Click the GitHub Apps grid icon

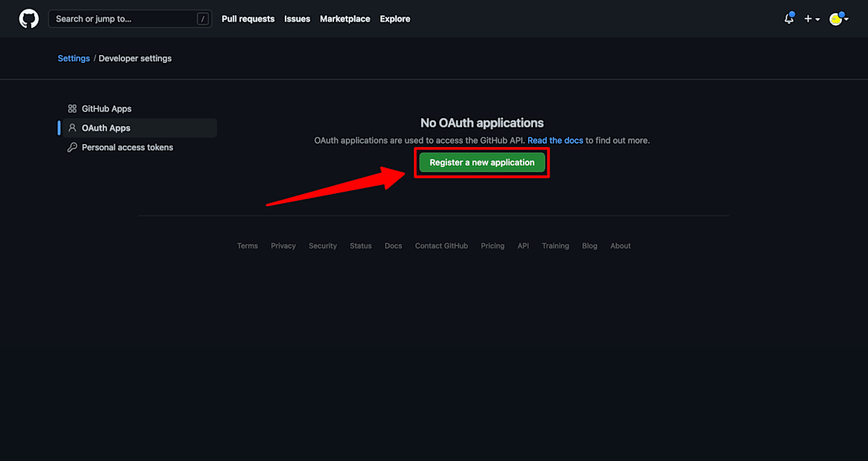(x=72, y=109)
